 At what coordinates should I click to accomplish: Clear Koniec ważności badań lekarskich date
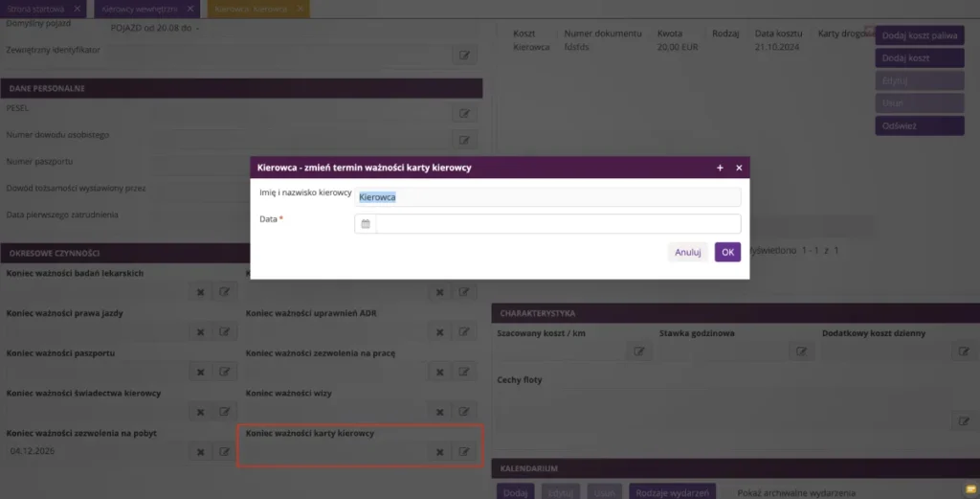(201, 291)
